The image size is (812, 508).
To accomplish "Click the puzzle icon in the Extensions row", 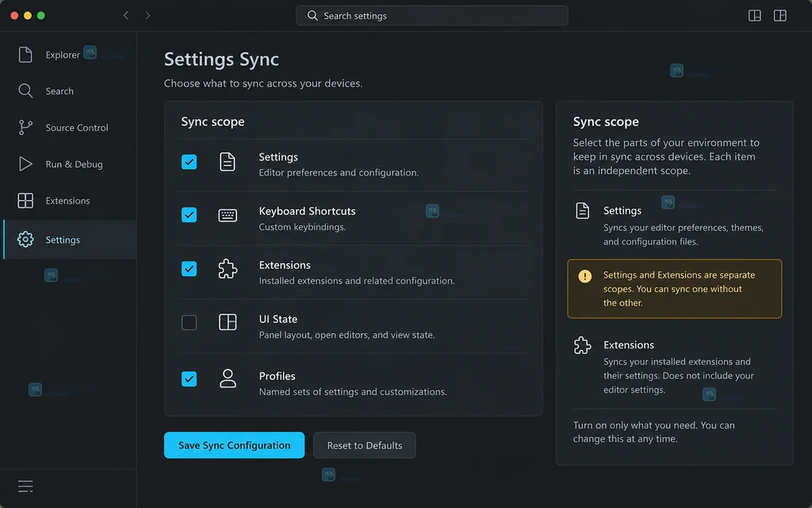I will coord(228,269).
